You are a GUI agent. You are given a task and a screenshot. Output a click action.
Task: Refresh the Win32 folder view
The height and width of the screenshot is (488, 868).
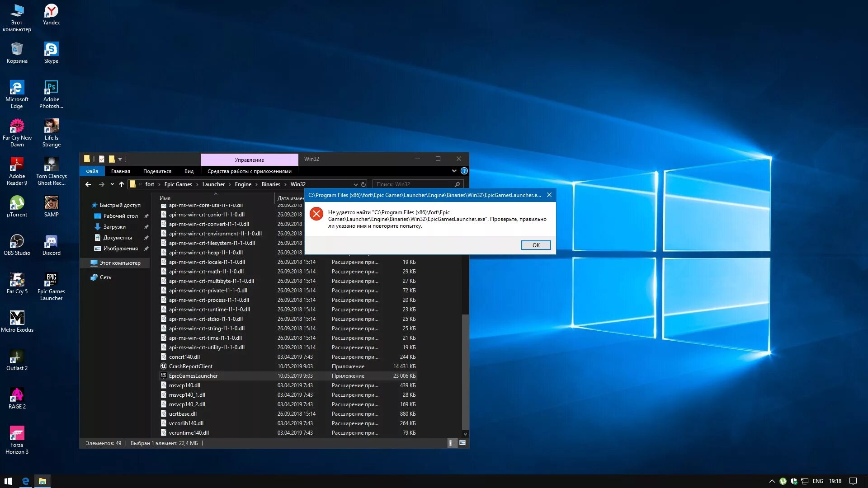(x=363, y=184)
